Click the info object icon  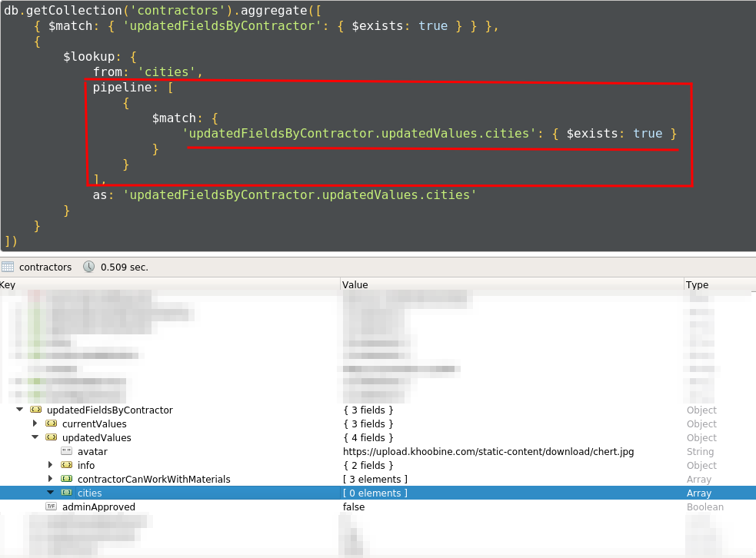[67, 466]
